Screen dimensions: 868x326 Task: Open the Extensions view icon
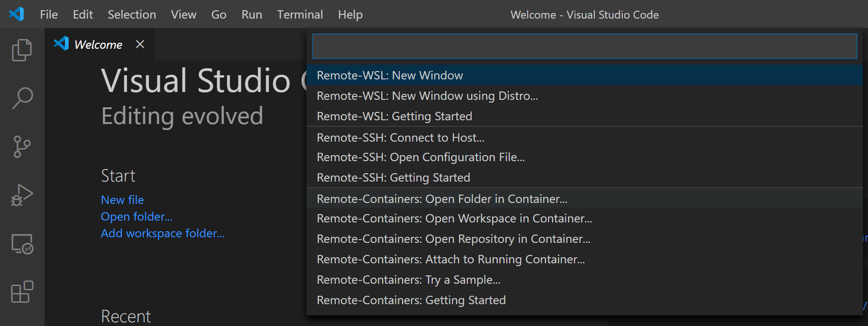[22, 292]
